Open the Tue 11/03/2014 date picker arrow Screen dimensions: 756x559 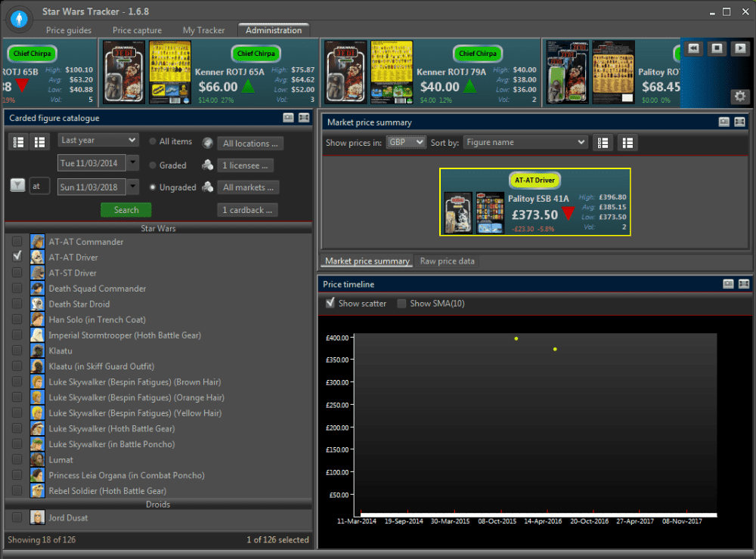133,163
